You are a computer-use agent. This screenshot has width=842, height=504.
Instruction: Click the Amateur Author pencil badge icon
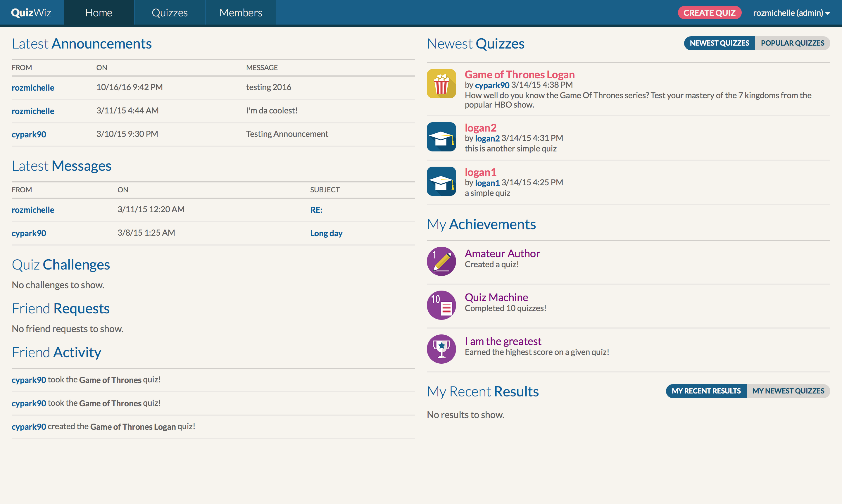[441, 261]
